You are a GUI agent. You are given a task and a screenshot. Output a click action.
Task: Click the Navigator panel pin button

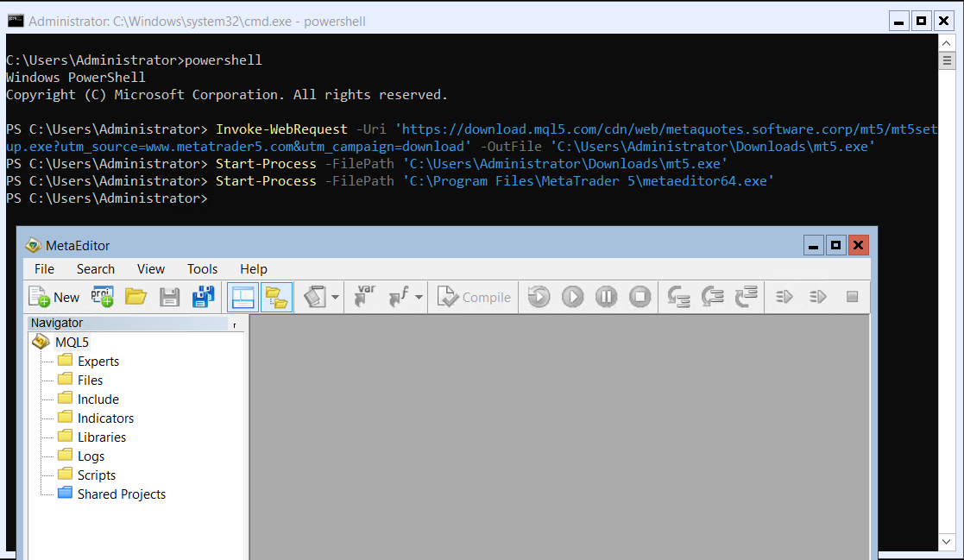pos(234,324)
